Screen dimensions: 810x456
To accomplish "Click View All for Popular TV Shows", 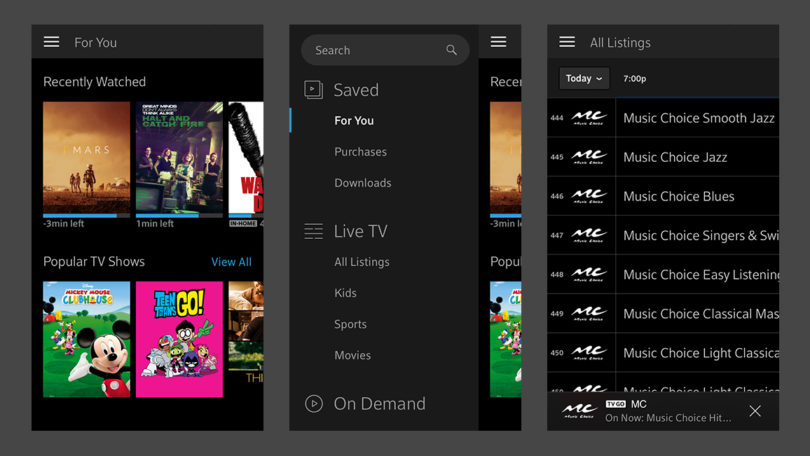I will pos(231,262).
